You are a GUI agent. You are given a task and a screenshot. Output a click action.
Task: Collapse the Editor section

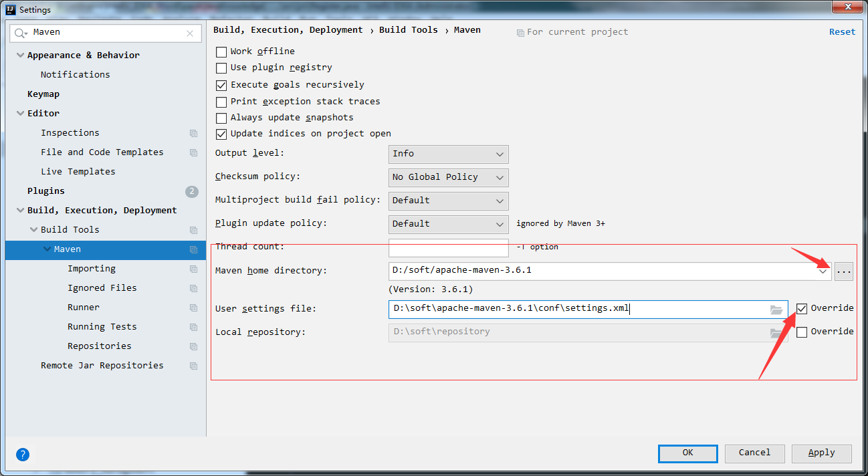[20, 114]
